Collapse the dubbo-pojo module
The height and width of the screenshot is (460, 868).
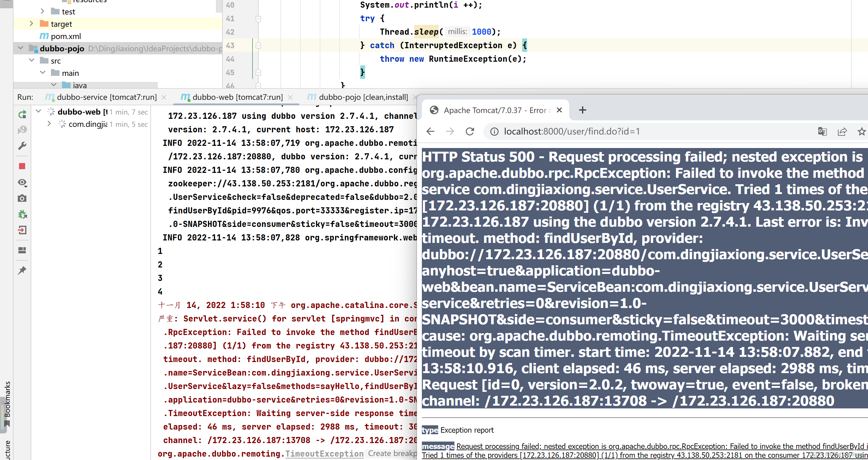coord(21,48)
